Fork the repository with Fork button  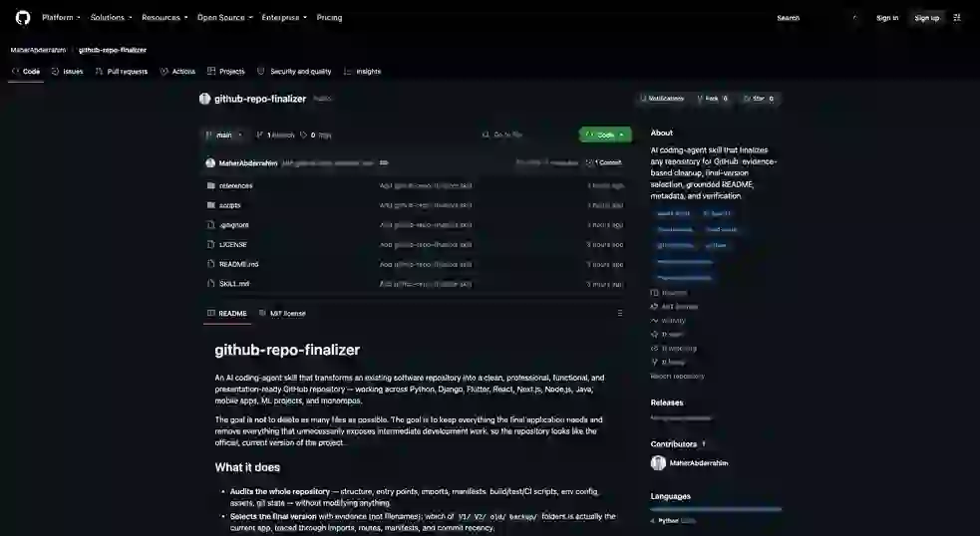coord(712,99)
